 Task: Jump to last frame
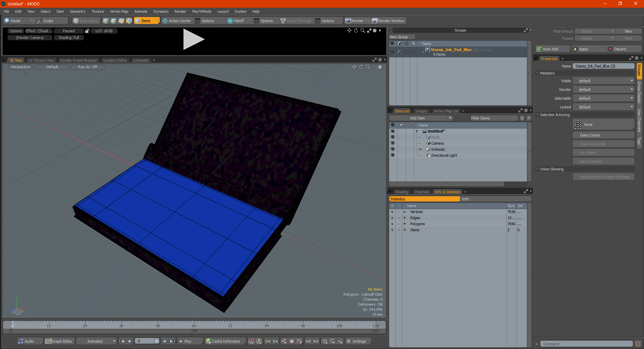click(x=172, y=341)
